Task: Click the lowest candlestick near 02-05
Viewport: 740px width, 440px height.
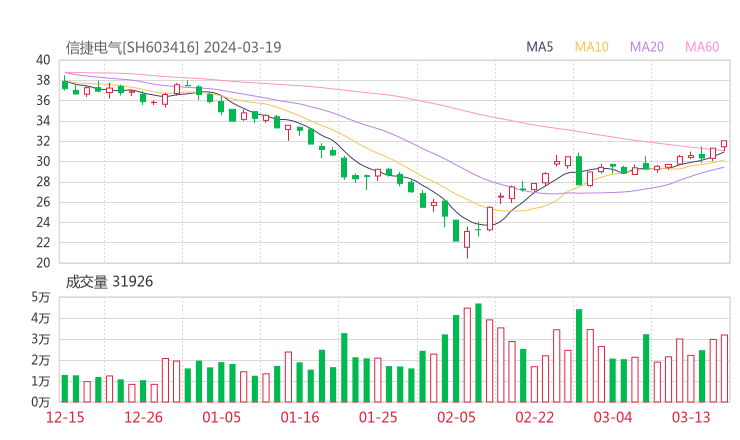Action: click(x=467, y=242)
